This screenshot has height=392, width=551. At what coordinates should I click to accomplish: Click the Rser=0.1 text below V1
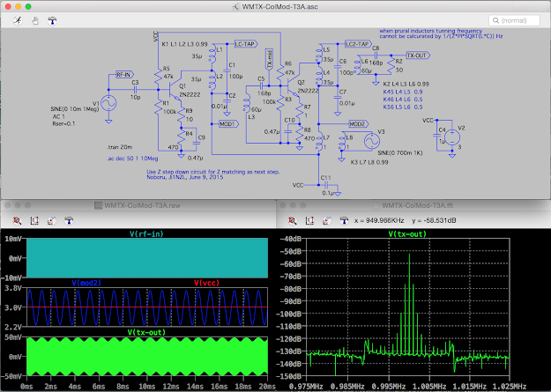(x=63, y=123)
